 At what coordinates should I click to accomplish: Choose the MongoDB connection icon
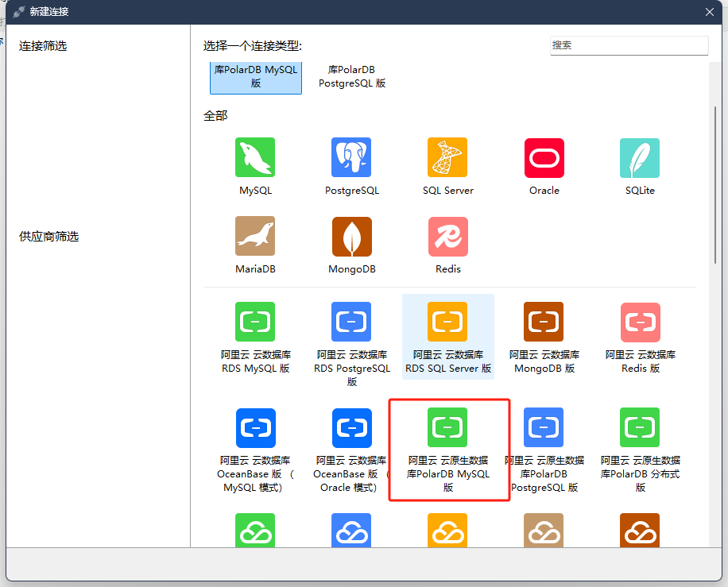(x=351, y=236)
